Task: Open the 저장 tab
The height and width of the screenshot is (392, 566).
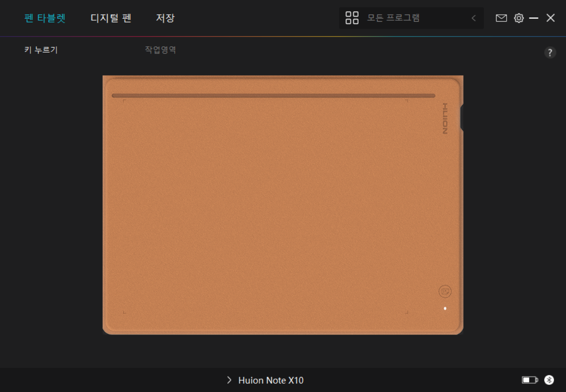Action: click(165, 18)
